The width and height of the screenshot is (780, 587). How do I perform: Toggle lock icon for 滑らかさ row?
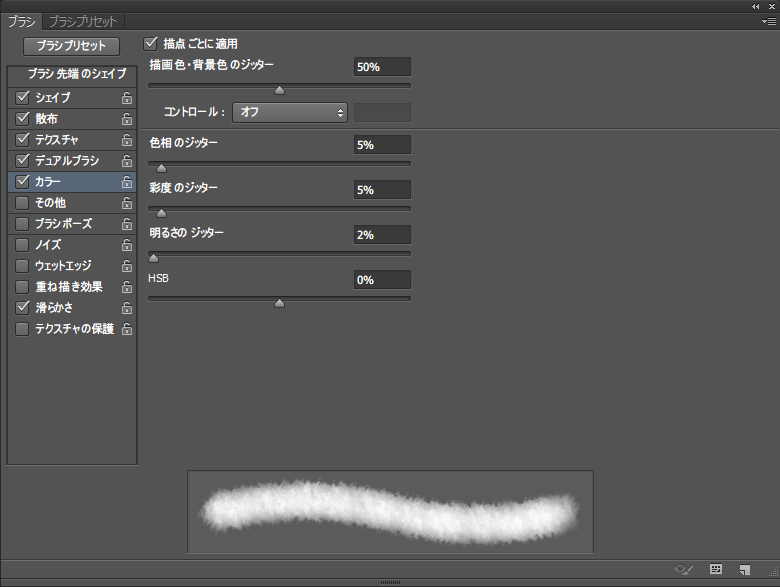point(127,308)
